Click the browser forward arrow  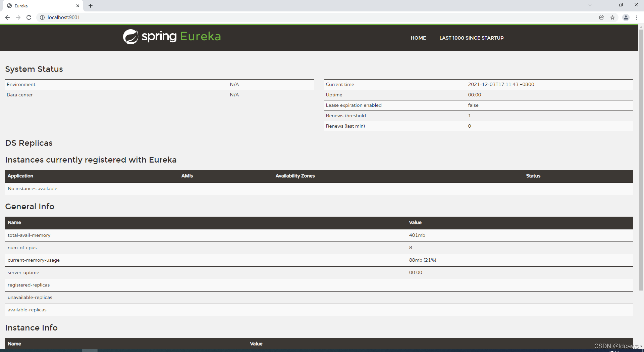coord(18,17)
